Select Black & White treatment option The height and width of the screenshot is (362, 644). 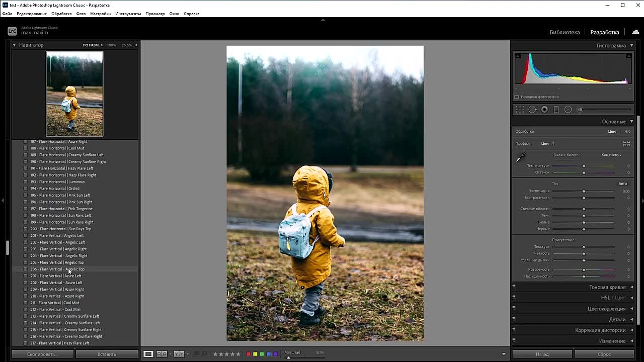pyautogui.click(x=627, y=132)
